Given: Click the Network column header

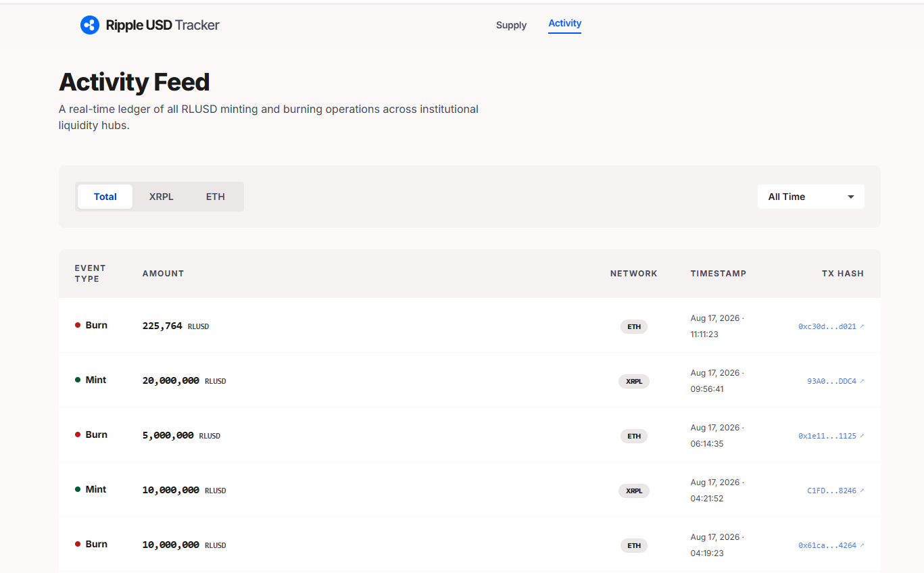Looking at the screenshot, I should click(634, 274).
